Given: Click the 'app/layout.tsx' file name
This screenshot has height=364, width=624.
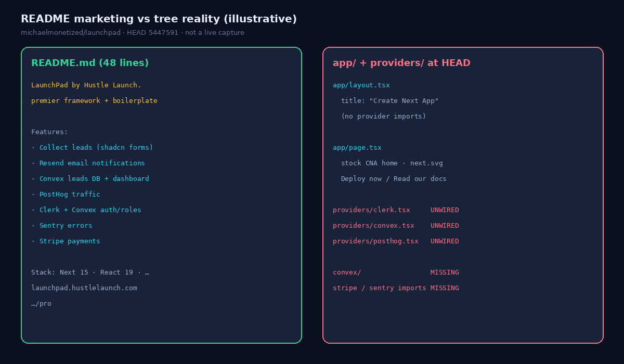Looking at the screenshot, I should pyautogui.click(x=361, y=85).
